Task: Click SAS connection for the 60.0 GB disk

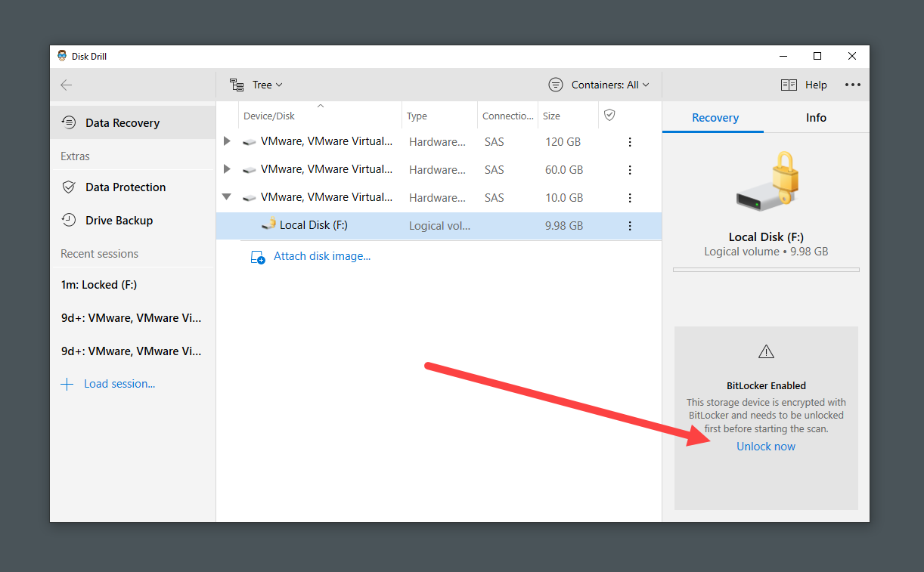Action: coord(494,169)
